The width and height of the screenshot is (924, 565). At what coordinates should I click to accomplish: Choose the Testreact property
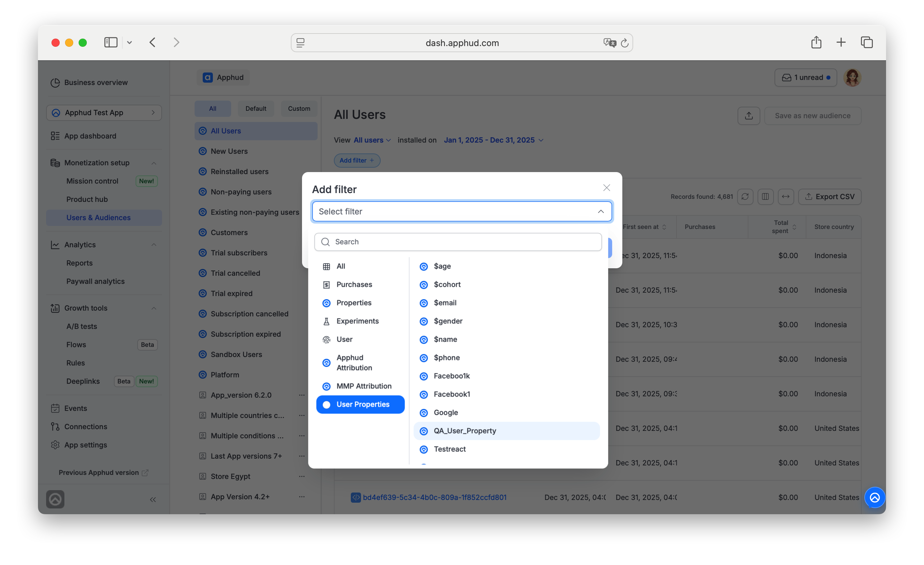tap(506, 449)
